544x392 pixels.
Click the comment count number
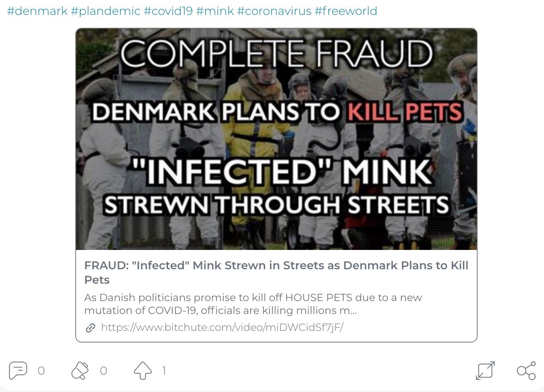pos(41,371)
